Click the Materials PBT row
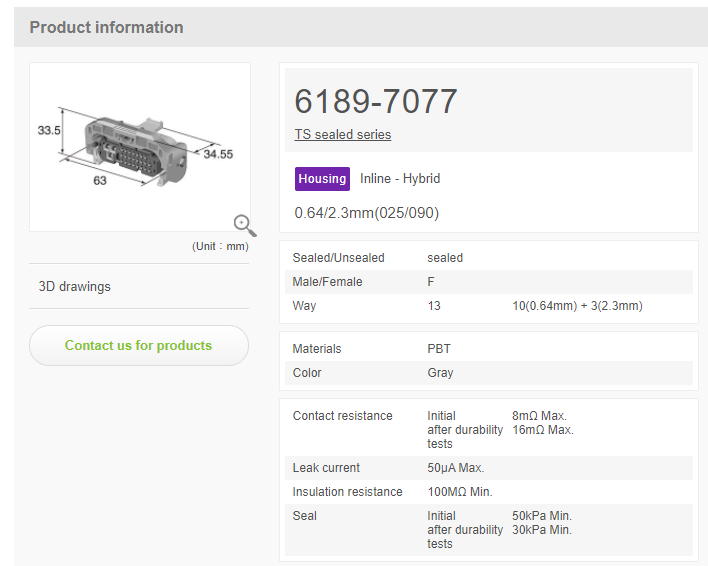This screenshot has height=566, width=708. click(488, 349)
